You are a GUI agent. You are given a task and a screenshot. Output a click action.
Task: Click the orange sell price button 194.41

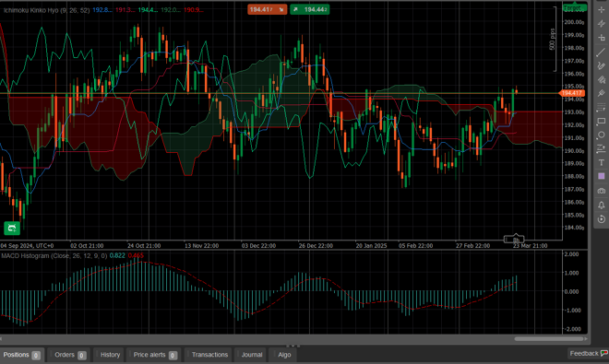tap(267, 9)
